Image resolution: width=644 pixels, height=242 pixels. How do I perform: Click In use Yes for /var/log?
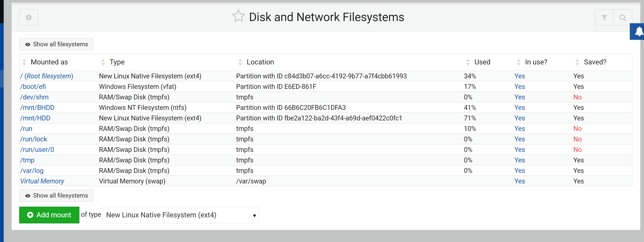point(520,170)
